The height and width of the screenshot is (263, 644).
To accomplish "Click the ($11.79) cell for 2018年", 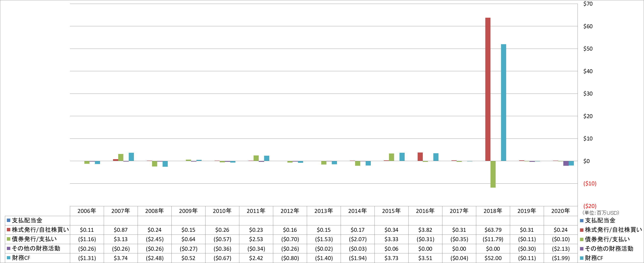I will (x=493, y=239).
